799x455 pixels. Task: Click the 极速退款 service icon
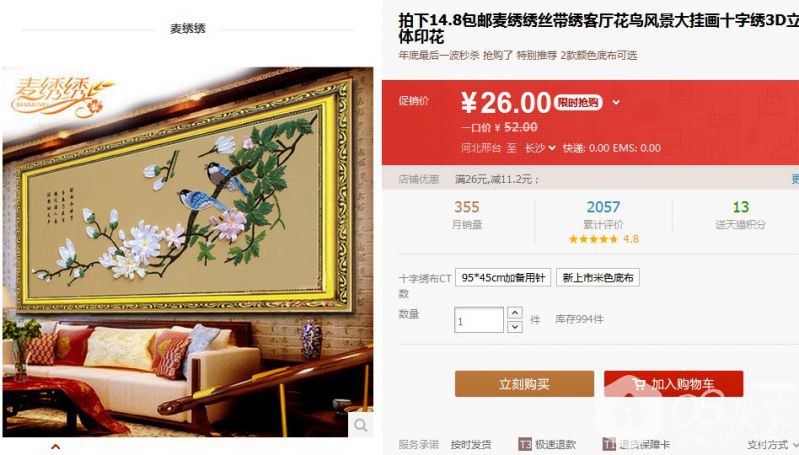point(525,444)
